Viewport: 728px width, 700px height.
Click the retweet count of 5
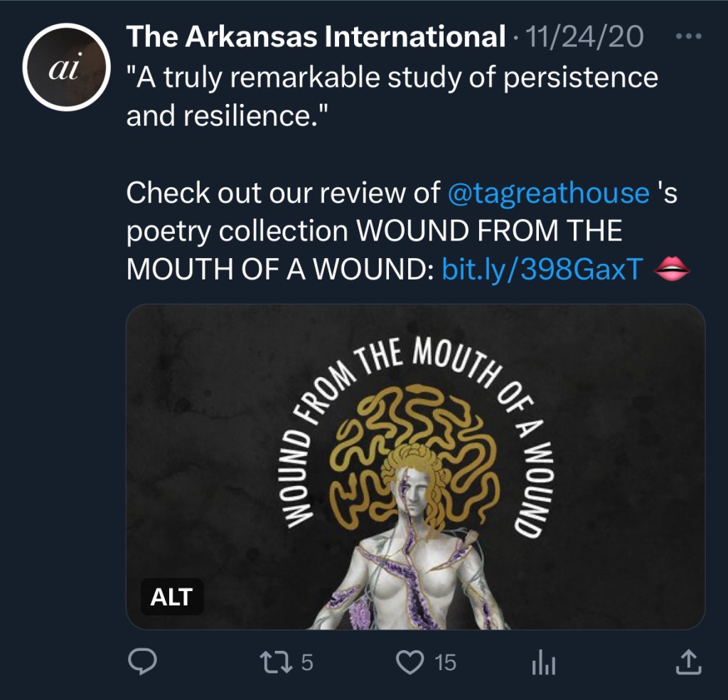coord(307,662)
